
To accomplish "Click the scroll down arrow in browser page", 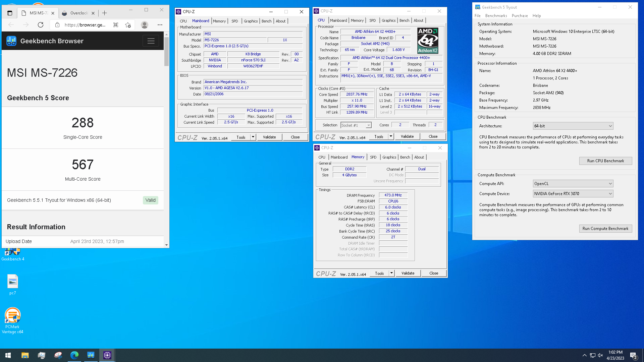I will 166,245.
